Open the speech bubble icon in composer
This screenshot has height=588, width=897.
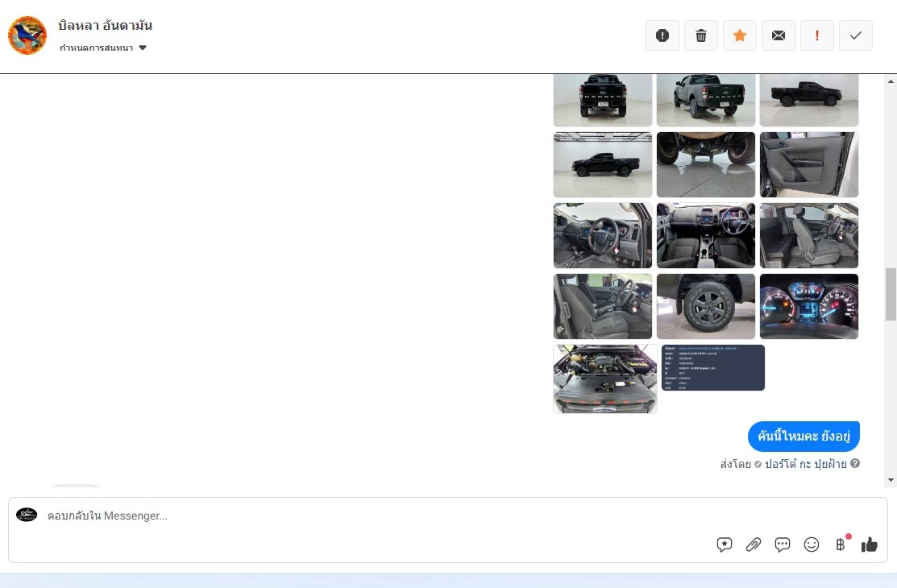[782, 545]
